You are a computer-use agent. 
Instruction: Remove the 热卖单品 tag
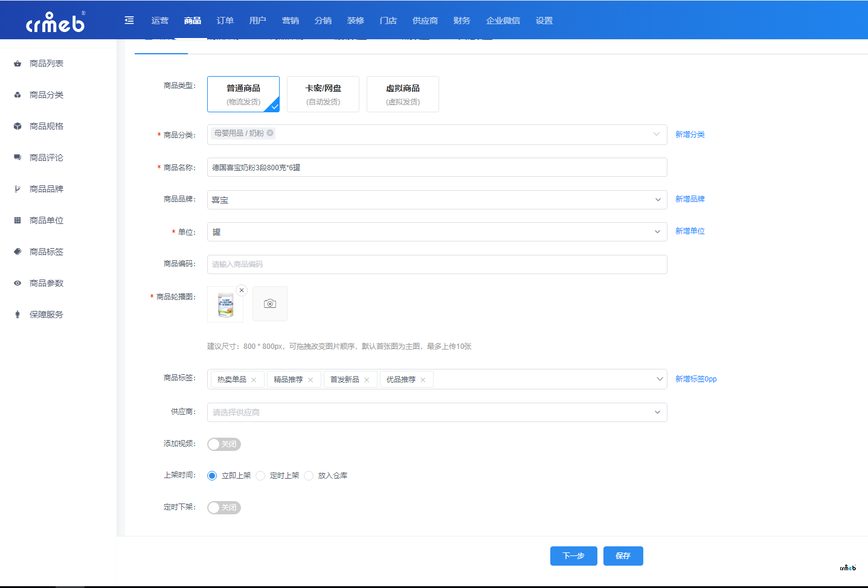[x=254, y=380]
